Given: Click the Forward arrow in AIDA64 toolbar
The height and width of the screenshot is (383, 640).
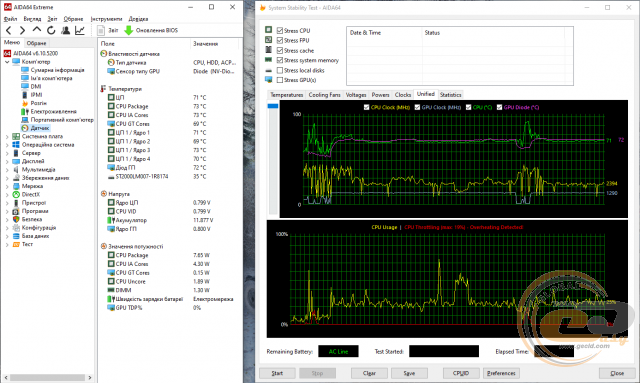Looking at the screenshot, I should (22, 30).
